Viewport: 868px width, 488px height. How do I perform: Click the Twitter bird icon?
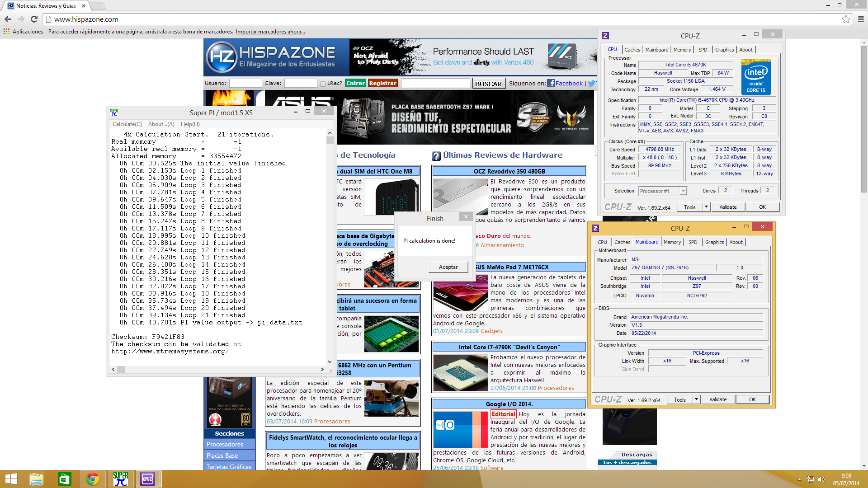[592, 83]
